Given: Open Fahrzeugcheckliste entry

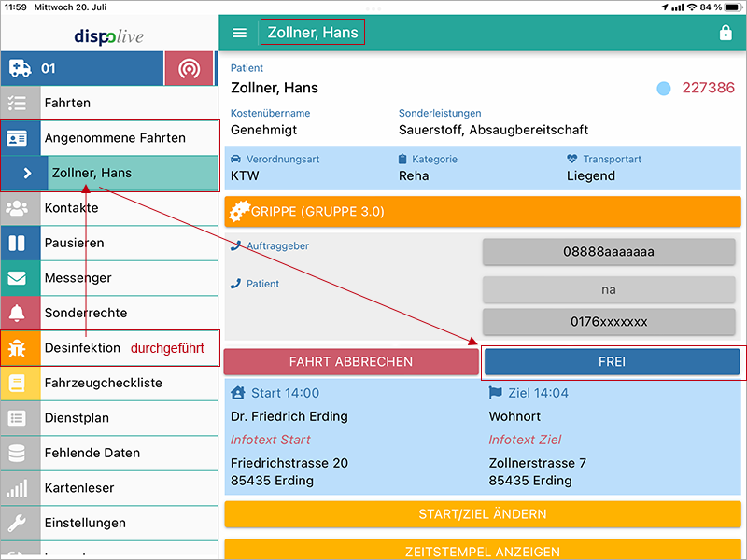Looking at the screenshot, I should [109, 384].
